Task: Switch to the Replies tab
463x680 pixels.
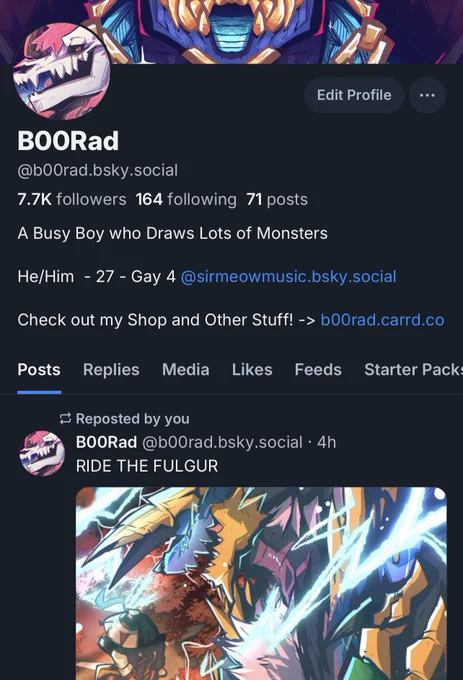Action: [111, 369]
